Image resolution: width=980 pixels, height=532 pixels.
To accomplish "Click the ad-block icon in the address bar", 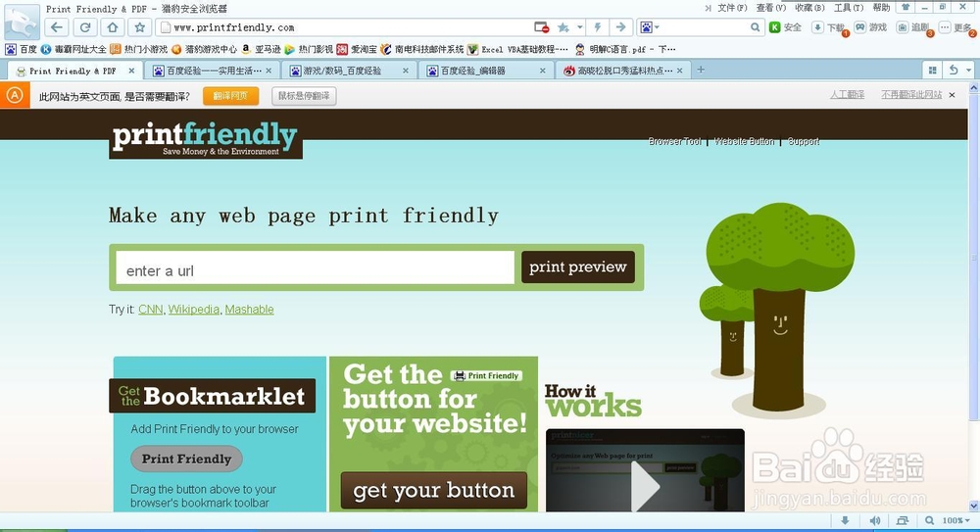I will [541, 27].
